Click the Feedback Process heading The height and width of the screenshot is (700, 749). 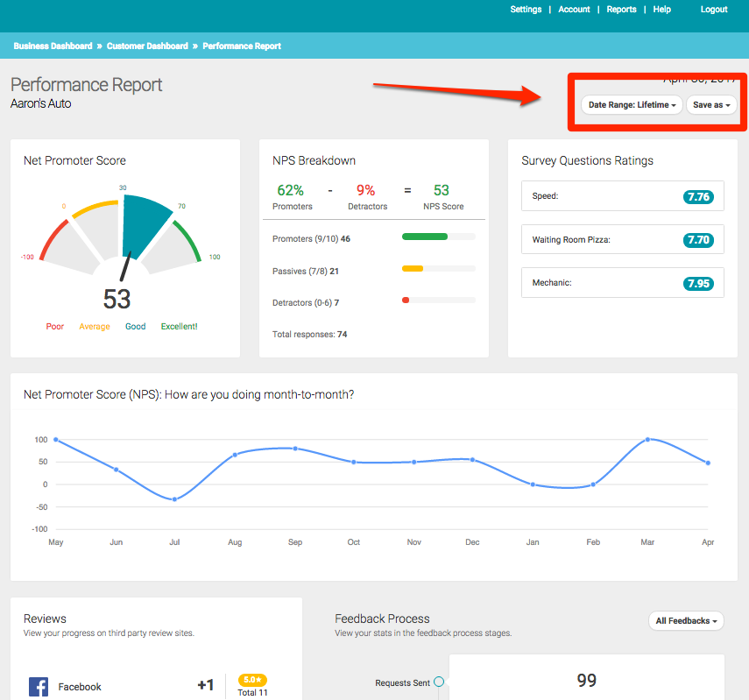click(x=382, y=619)
